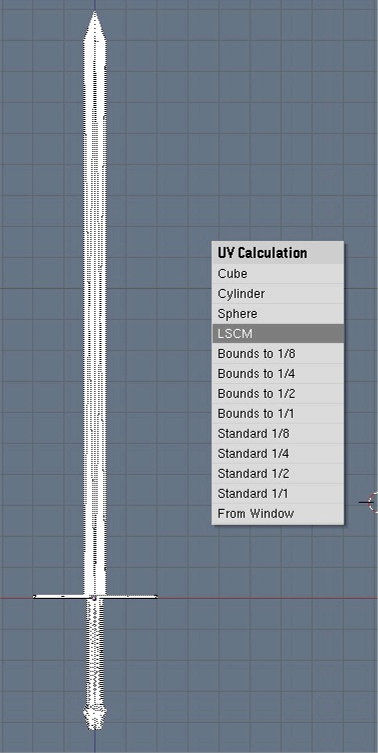
Task: Choose Standard 1/4 menu item
Action: click(x=278, y=453)
